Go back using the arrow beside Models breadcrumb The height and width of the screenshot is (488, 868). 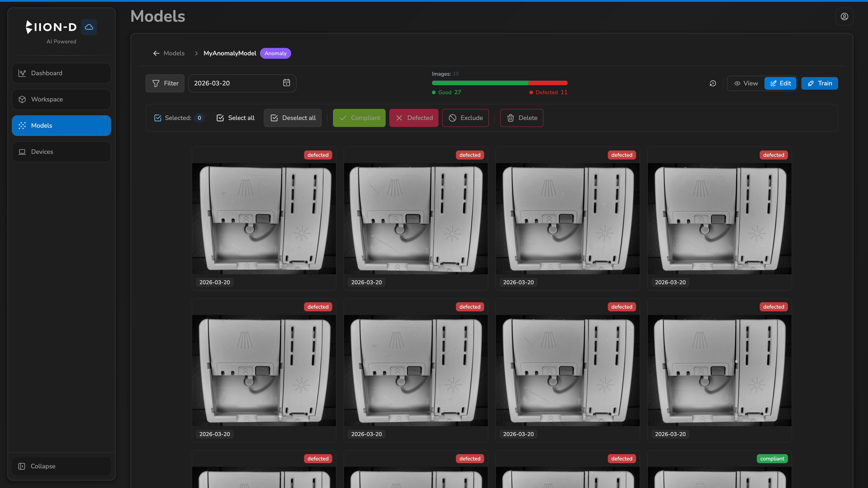tap(156, 53)
